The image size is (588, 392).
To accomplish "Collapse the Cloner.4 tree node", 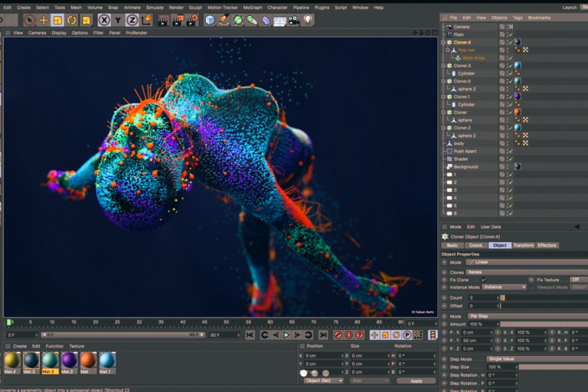I will point(443,42).
